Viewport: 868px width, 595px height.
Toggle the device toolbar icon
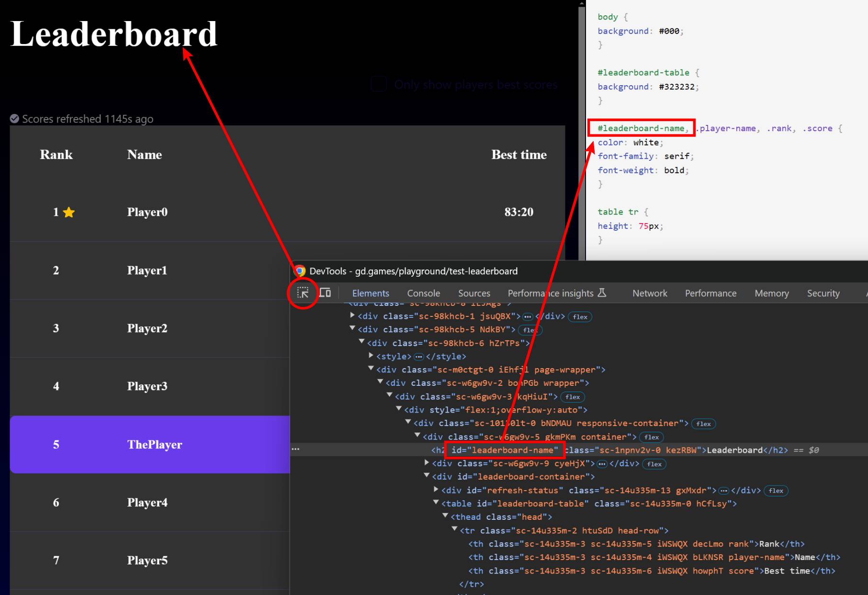(x=325, y=292)
